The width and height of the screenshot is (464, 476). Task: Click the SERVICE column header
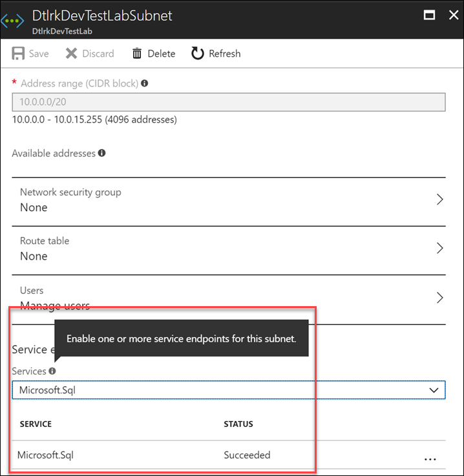[x=36, y=424]
